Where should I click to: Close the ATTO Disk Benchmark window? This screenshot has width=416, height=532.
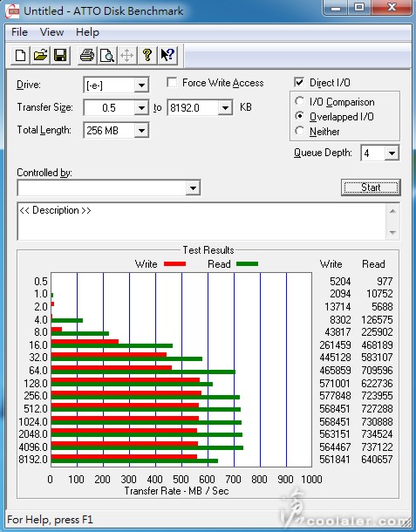[x=392, y=7]
